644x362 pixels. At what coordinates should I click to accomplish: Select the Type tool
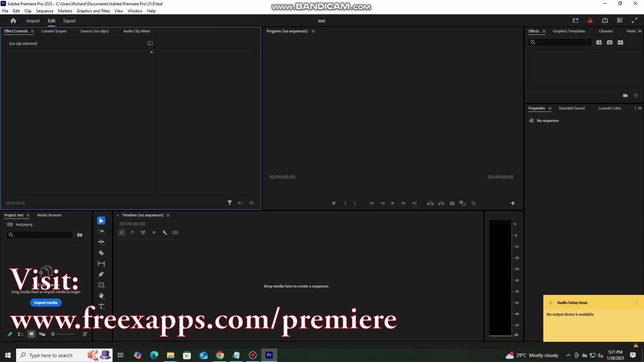(101, 306)
